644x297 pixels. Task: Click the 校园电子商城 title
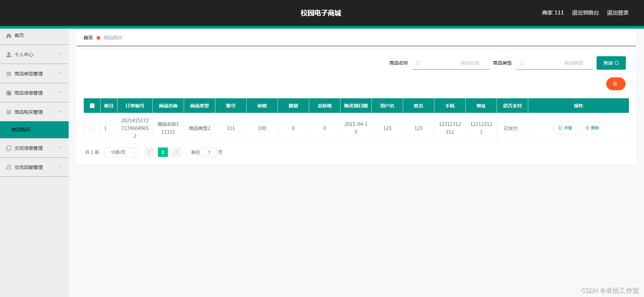(x=321, y=13)
